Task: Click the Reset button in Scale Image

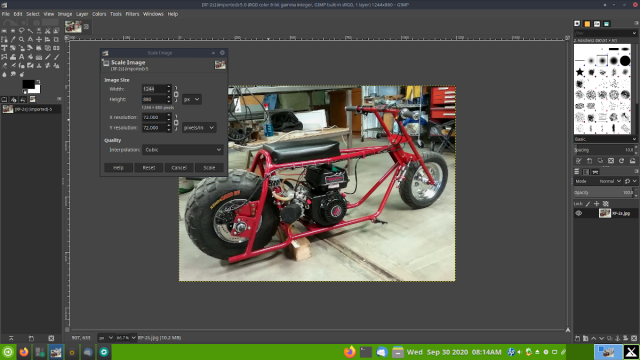Action: click(x=149, y=168)
